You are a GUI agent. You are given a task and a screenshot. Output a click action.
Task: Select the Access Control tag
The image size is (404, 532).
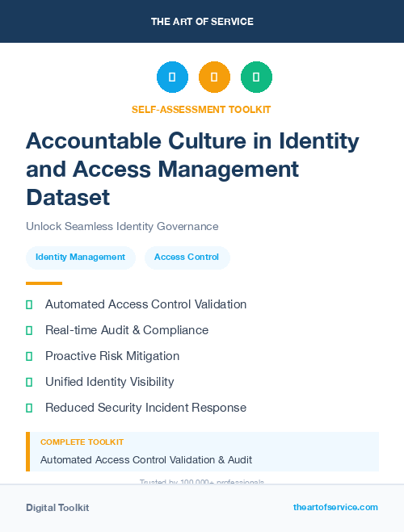tap(187, 258)
